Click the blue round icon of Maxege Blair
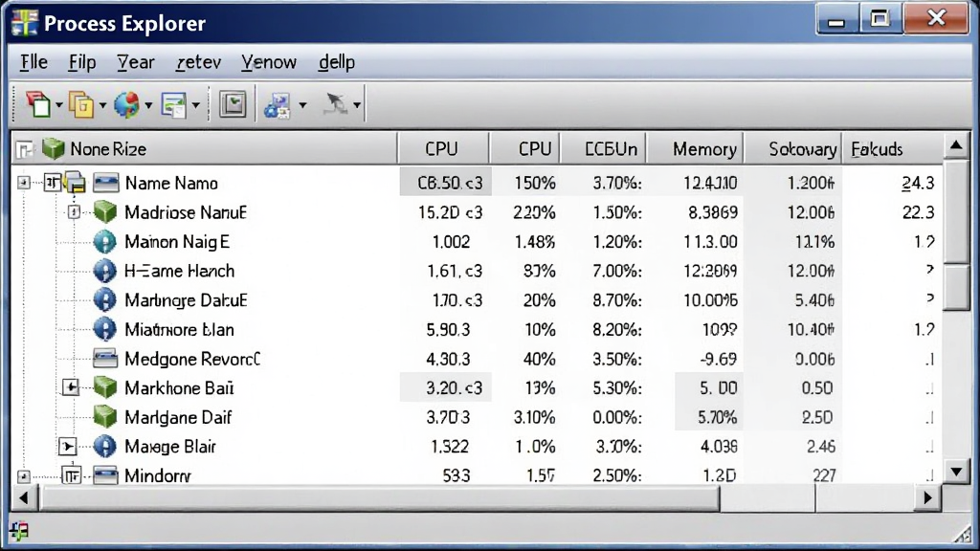The height and width of the screenshot is (551, 980). click(x=104, y=447)
